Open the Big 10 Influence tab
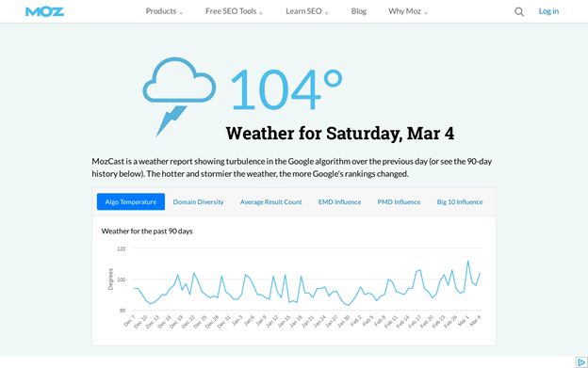 click(x=460, y=201)
